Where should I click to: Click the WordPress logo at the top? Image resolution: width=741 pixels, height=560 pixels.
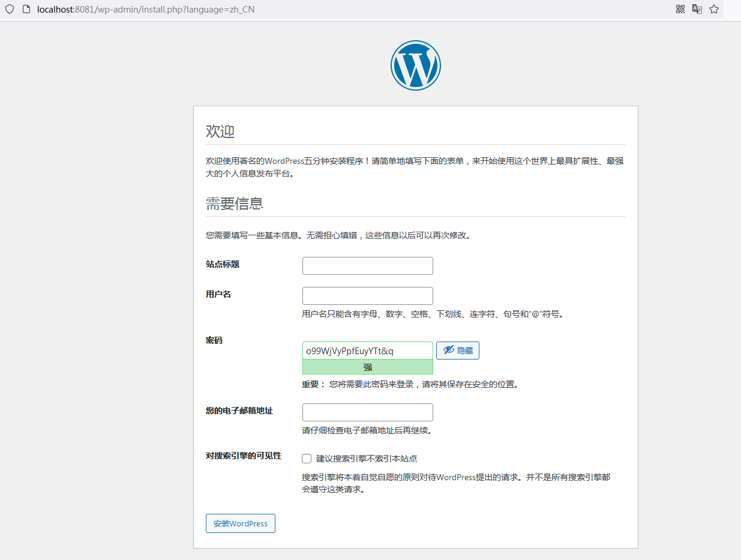tap(416, 65)
